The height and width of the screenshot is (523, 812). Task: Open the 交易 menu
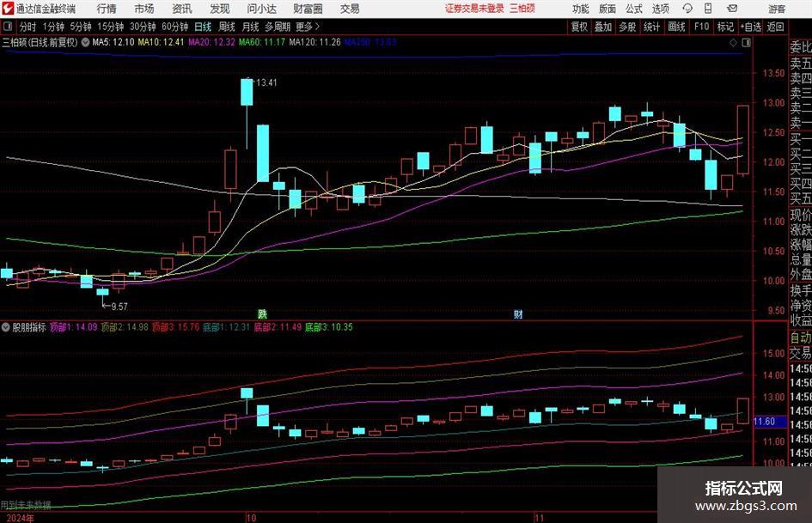pyautogui.click(x=350, y=9)
